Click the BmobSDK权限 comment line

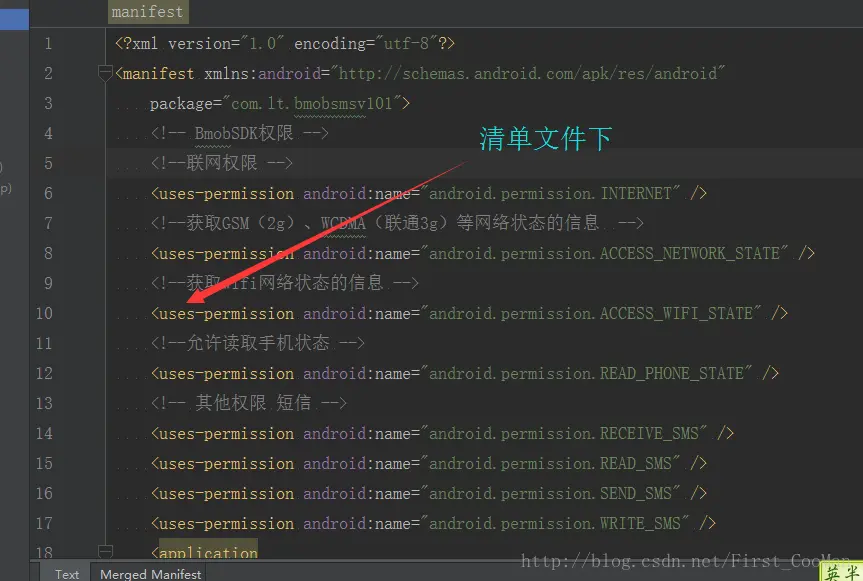click(x=240, y=134)
